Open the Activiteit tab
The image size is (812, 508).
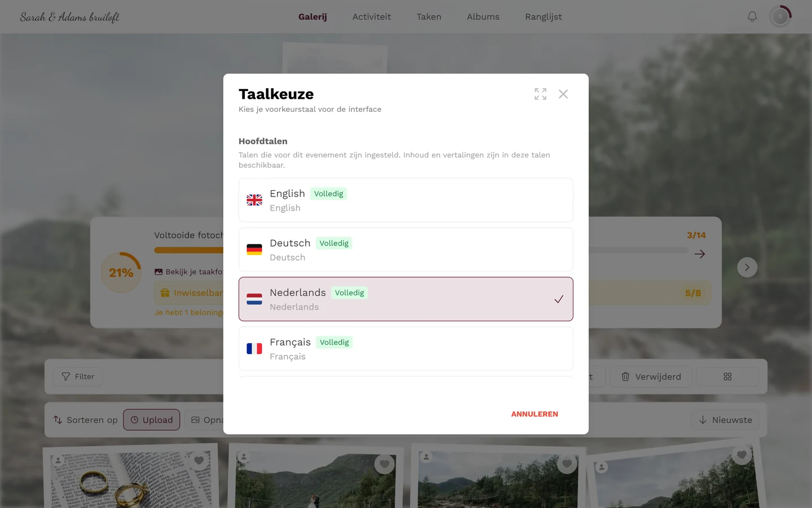pos(372,17)
